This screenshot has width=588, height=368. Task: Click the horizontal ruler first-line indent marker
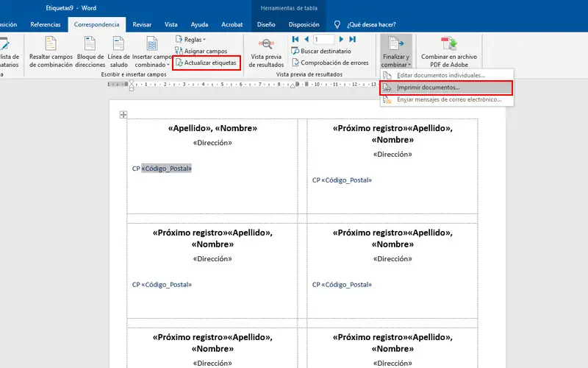(x=132, y=82)
